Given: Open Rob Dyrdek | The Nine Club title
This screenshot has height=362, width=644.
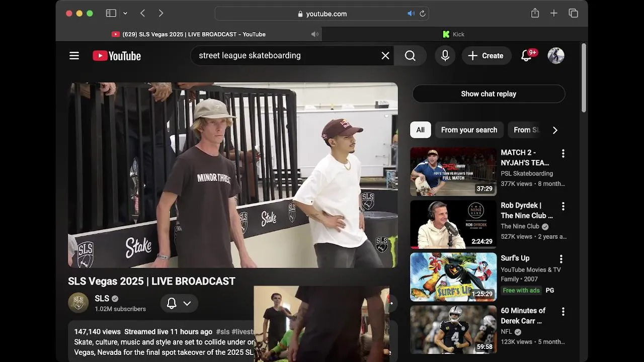Looking at the screenshot, I should pos(527,211).
